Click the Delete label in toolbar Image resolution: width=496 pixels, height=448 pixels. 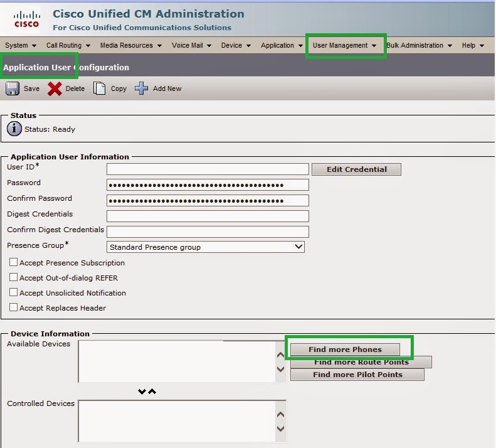75,88
